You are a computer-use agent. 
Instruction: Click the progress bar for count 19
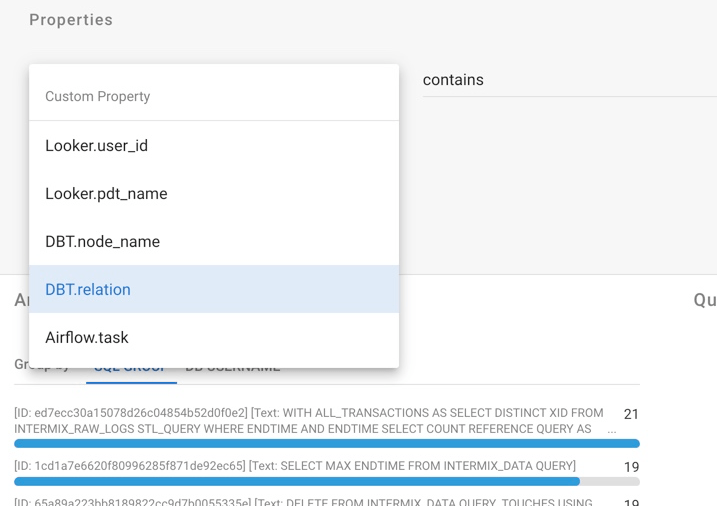click(x=326, y=481)
